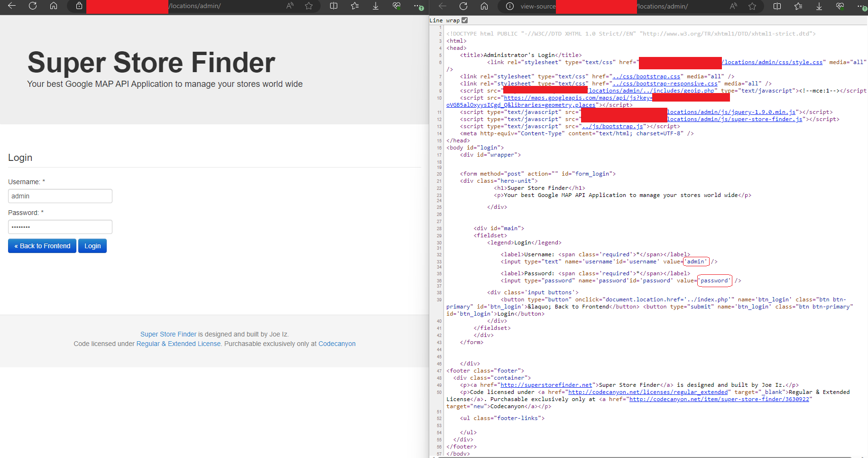
Task: Open the super-store-finder.js source link
Action: pos(735,119)
